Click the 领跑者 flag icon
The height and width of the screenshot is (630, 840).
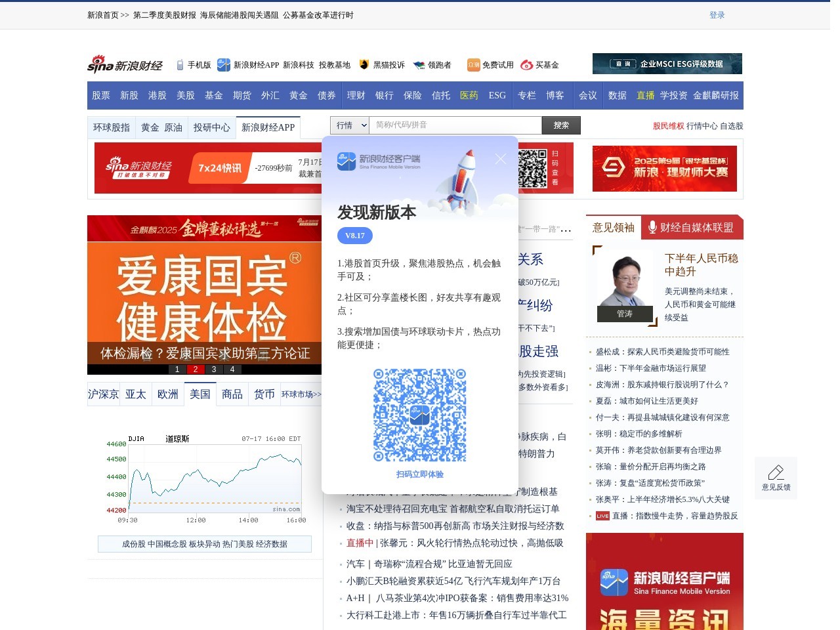(x=419, y=64)
